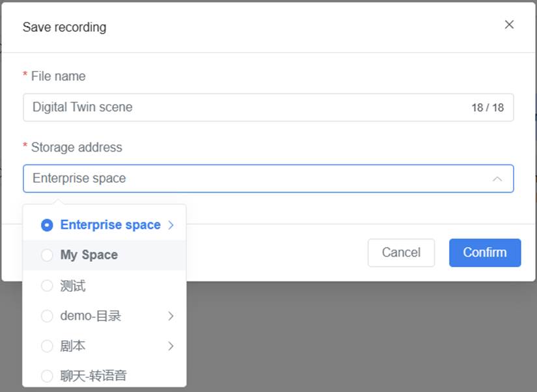Pick the 剧本 radio circle

point(47,346)
